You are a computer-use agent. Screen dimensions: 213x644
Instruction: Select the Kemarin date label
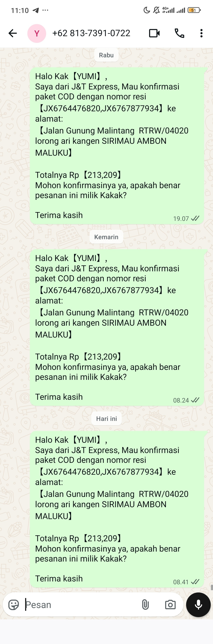[x=106, y=237]
